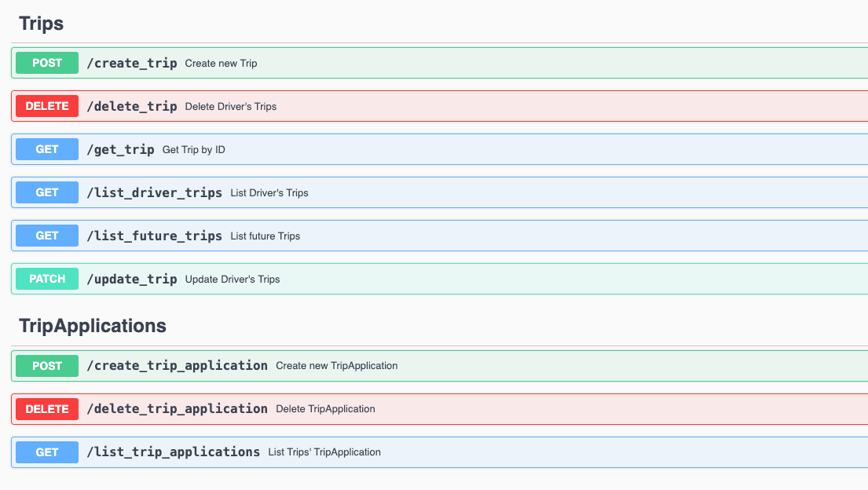Image resolution: width=868 pixels, height=490 pixels.
Task: Open the /delete_trip endpoint path
Action: (132, 106)
